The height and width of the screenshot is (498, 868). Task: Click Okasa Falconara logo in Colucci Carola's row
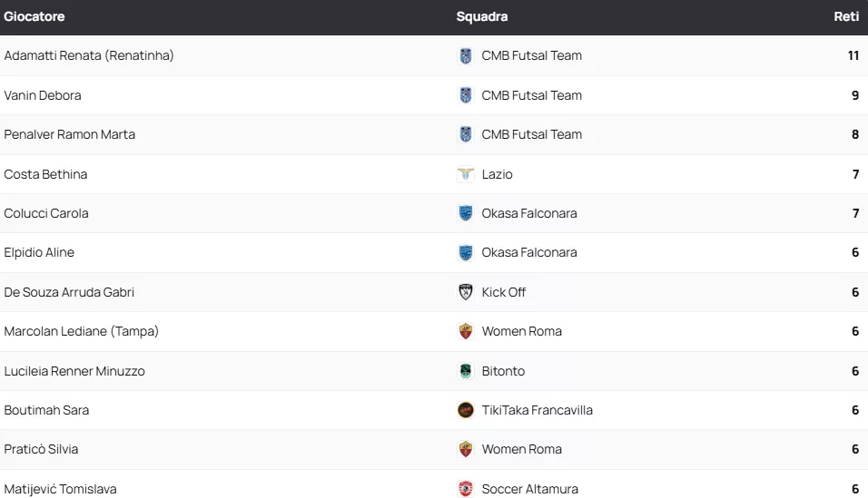tap(466, 213)
